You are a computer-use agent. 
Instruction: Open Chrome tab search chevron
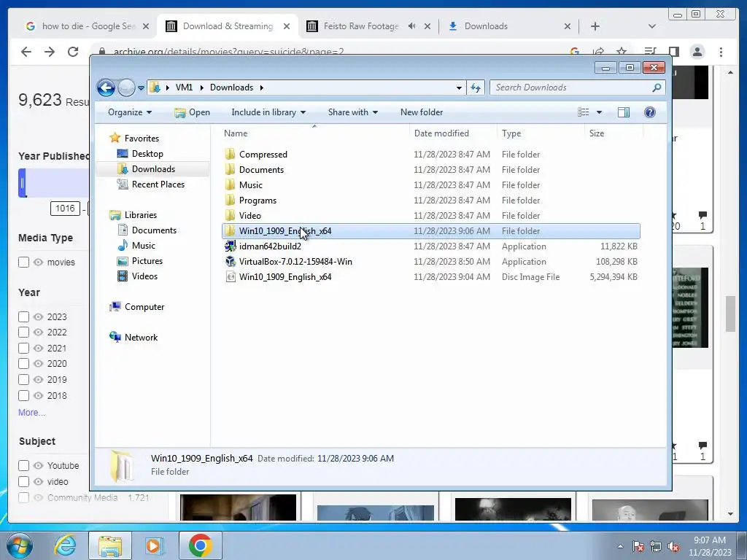click(x=652, y=26)
